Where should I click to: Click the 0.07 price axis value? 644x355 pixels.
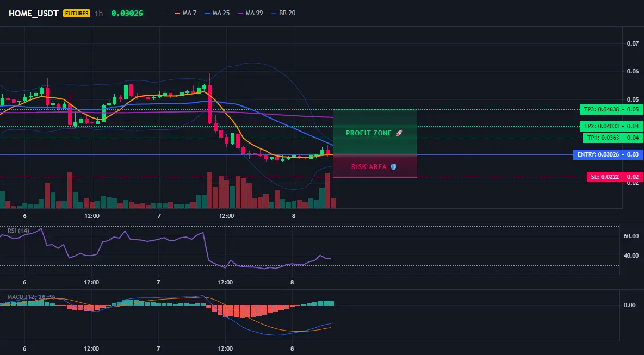pyautogui.click(x=633, y=43)
